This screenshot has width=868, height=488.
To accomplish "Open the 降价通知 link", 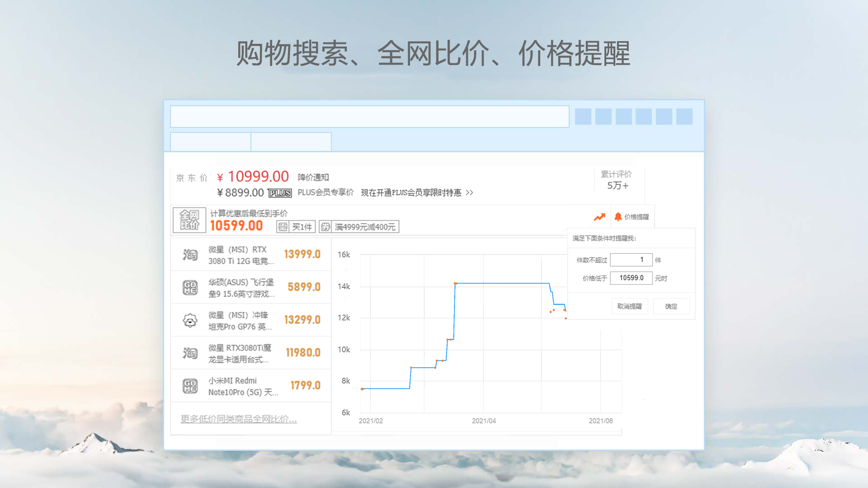I will pos(312,177).
